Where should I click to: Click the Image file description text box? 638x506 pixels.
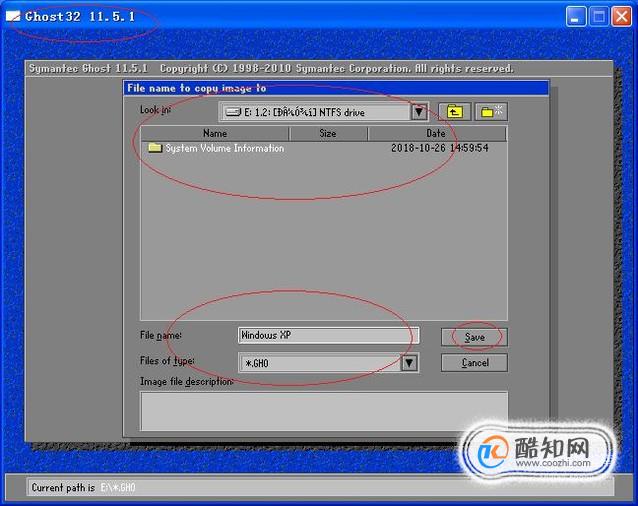[323, 411]
